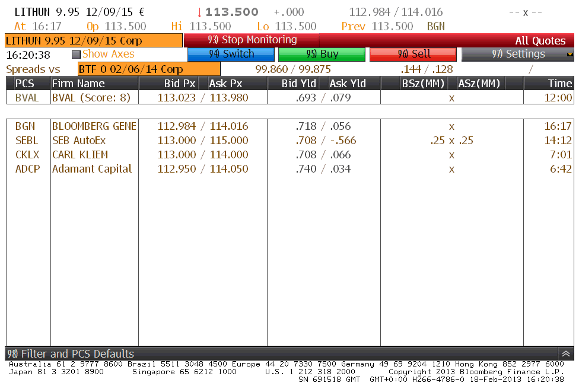Sort by Ask Yld column header
The image size is (579, 392).
[x=348, y=84]
